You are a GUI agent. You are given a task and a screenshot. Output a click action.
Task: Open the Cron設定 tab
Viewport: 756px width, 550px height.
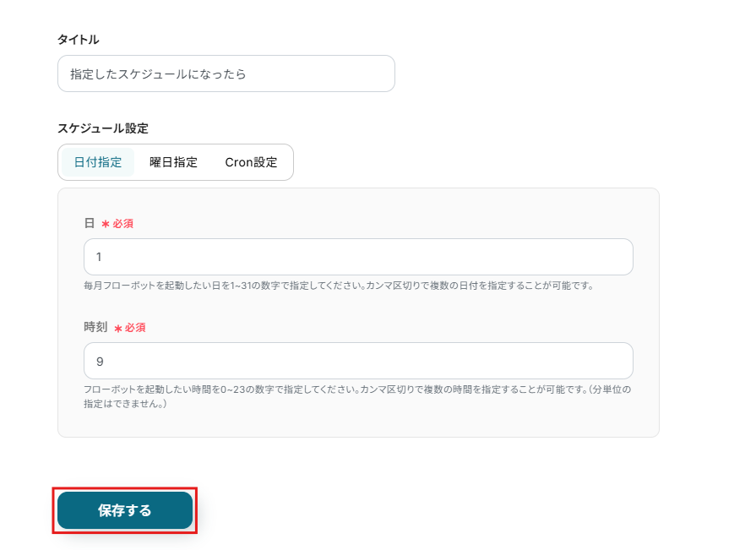[x=251, y=162]
